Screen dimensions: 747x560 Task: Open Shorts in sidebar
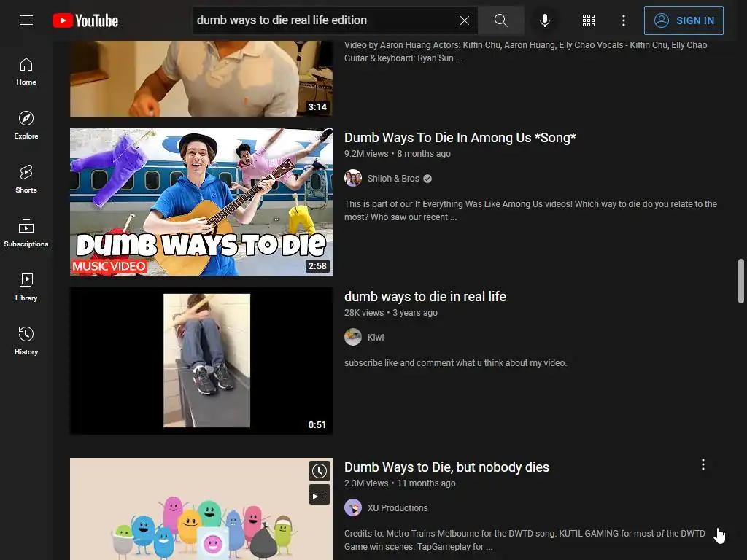(x=26, y=179)
